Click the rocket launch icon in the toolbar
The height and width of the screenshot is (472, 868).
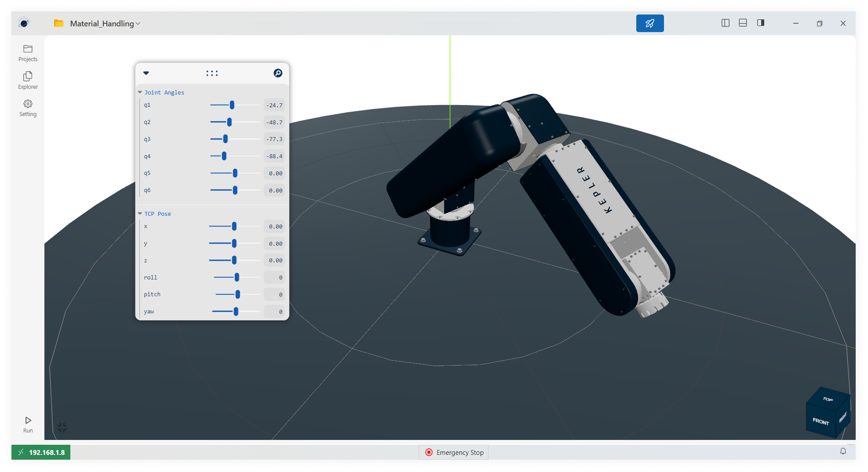(x=650, y=23)
